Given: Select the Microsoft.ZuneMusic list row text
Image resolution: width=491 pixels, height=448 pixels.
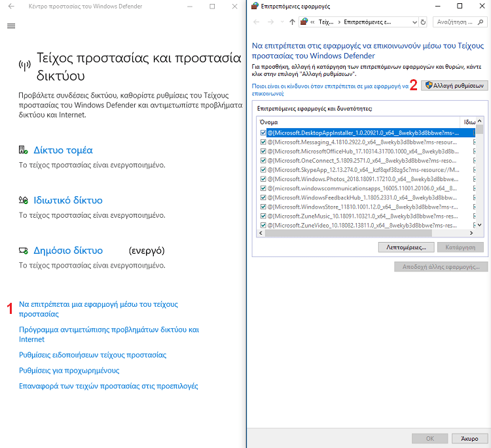Looking at the screenshot, I should pos(363,216).
